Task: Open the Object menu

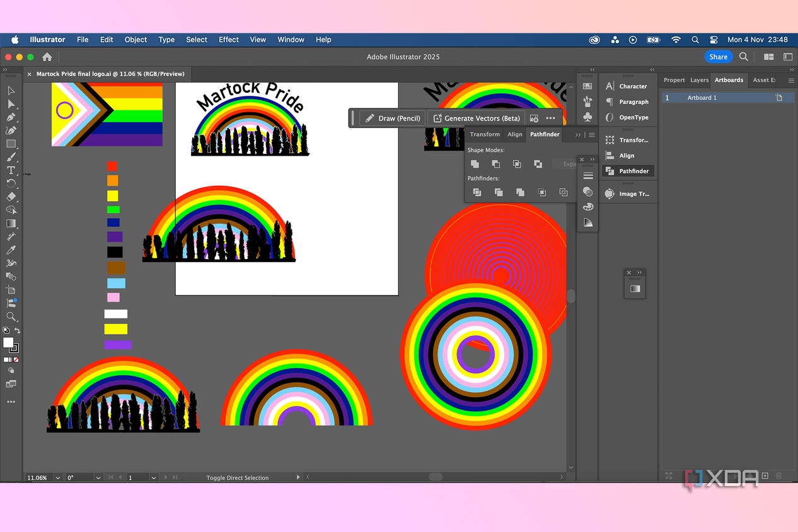Action: 136,40
